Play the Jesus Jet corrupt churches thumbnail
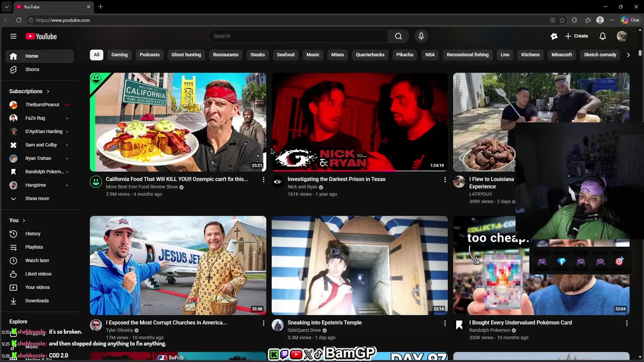This screenshot has height=362, width=644. click(x=178, y=265)
